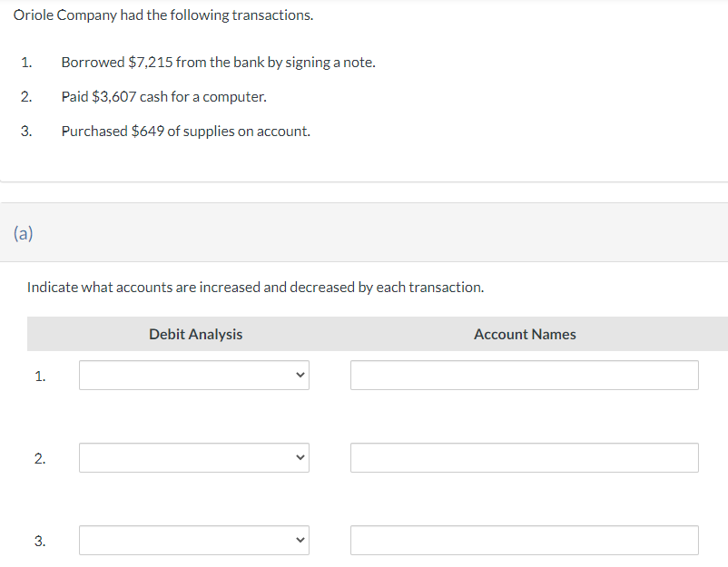Viewport: 728px width, 567px height.
Task: Select the transaction 3 row label
Action: [40, 540]
